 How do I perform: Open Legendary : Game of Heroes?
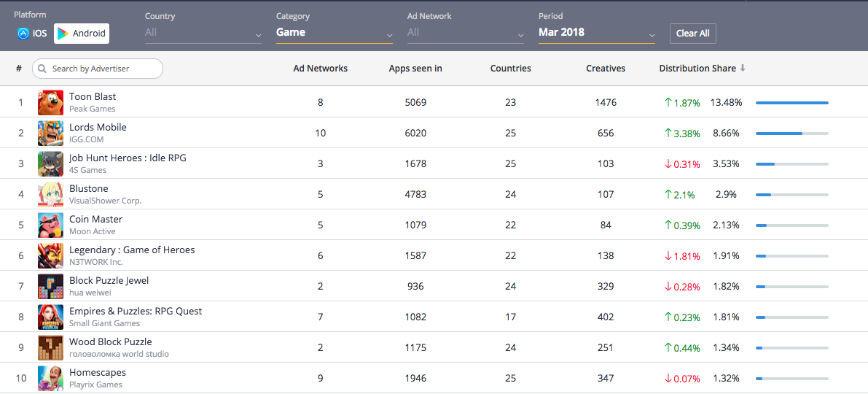(x=132, y=250)
